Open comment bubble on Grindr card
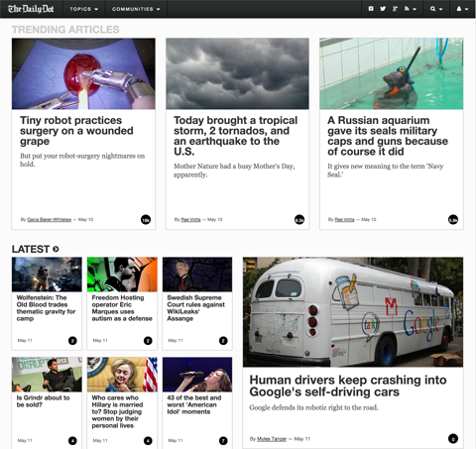The image size is (476, 449). point(72,441)
